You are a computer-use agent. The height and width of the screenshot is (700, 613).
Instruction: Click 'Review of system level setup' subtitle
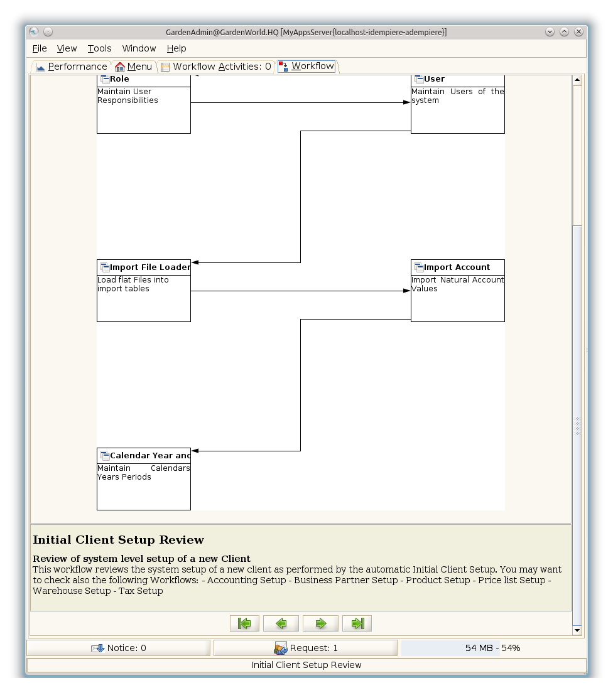(141, 559)
